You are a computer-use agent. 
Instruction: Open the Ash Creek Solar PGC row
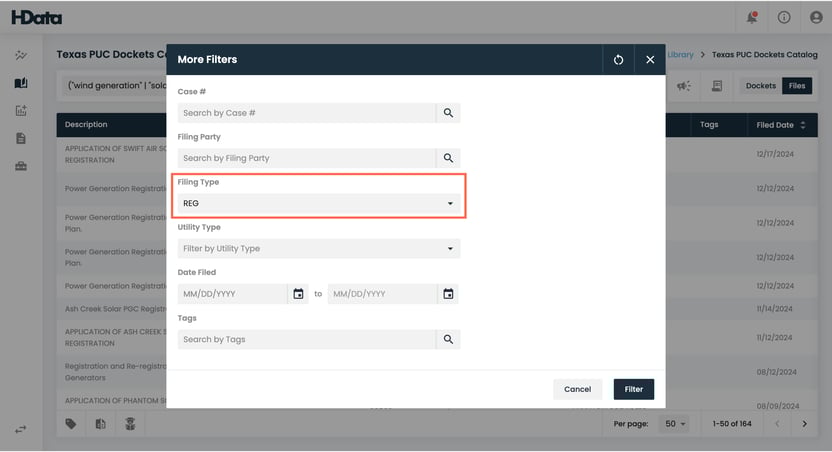[x=115, y=309]
